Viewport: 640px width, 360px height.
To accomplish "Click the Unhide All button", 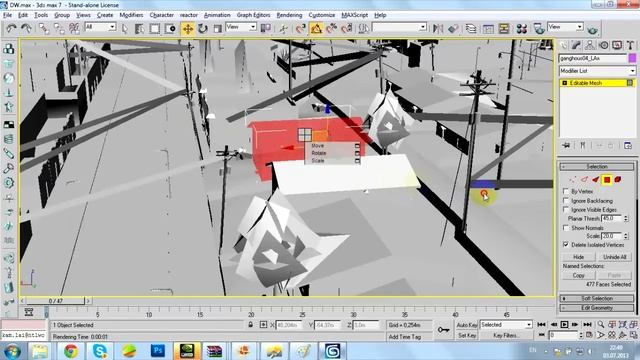I will (x=614, y=257).
